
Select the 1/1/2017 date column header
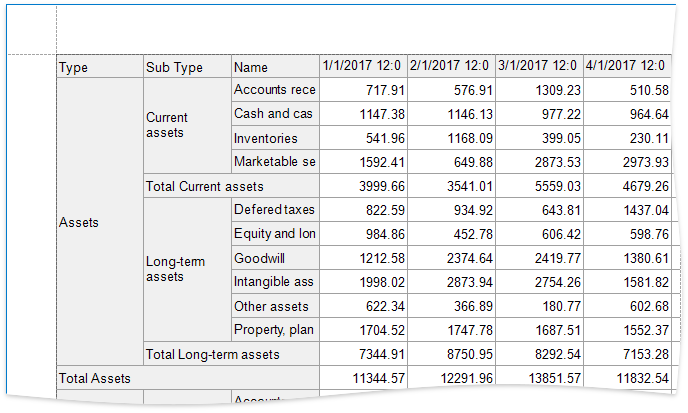point(362,66)
